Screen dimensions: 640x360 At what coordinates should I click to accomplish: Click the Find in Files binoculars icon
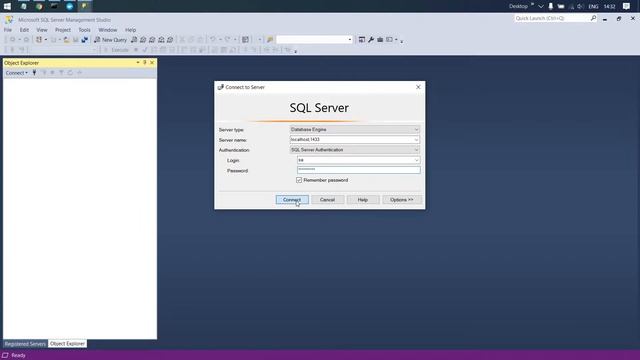[270, 40]
